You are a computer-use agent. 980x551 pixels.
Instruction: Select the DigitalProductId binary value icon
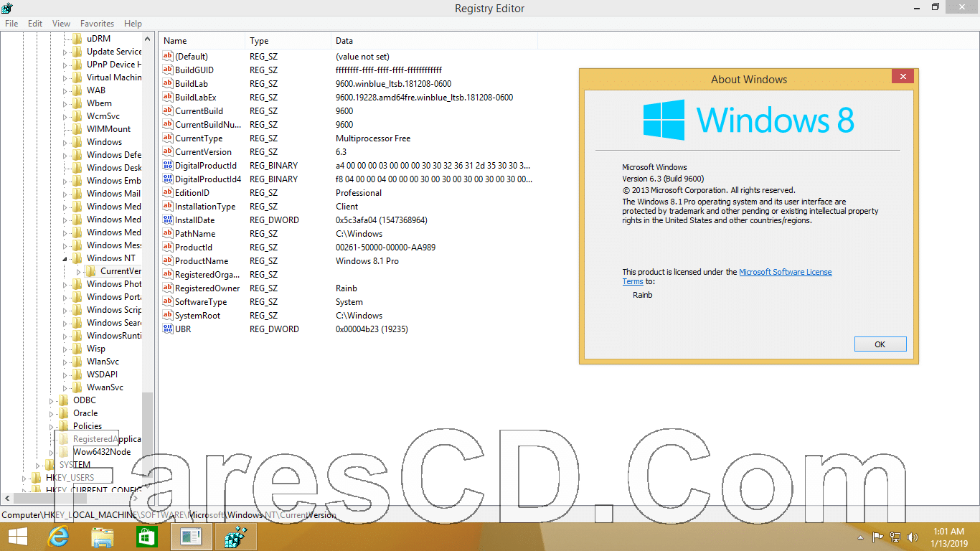tap(169, 166)
